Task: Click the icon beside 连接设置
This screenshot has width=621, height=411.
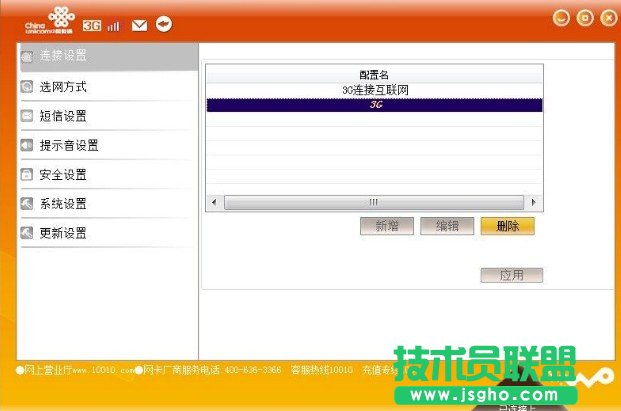Action: point(27,57)
